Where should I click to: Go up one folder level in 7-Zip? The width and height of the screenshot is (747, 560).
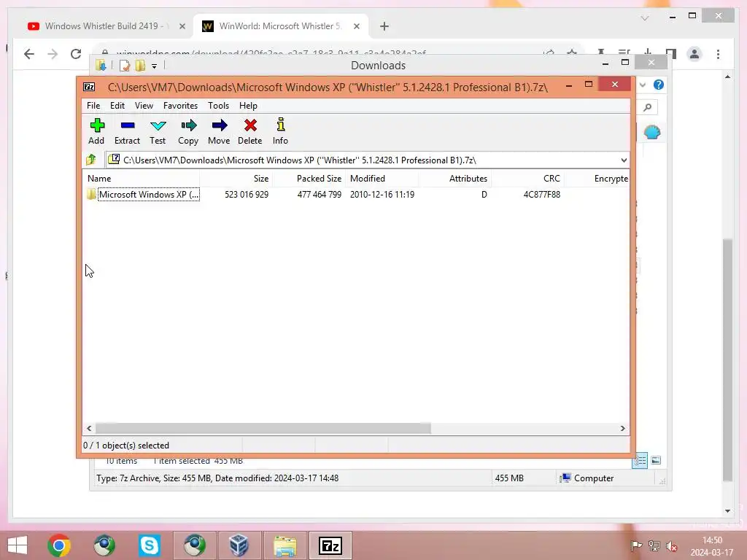(x=91, y=160)
